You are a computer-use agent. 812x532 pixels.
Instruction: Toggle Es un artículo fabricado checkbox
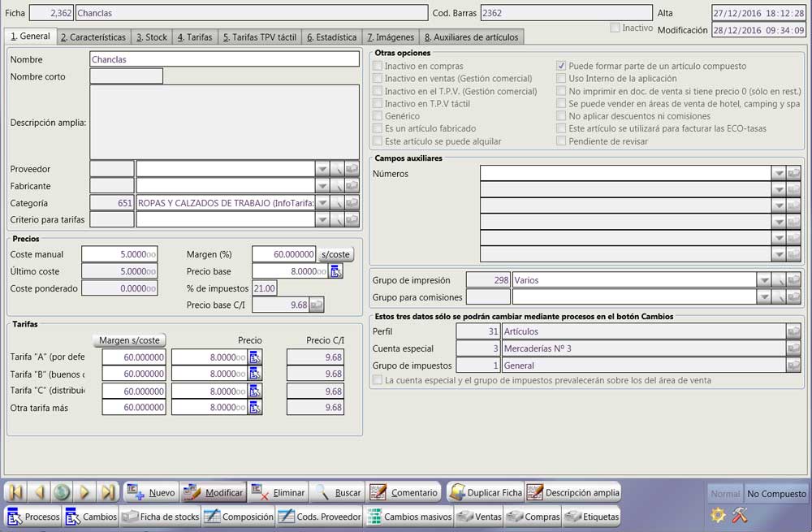coord(378,128)
